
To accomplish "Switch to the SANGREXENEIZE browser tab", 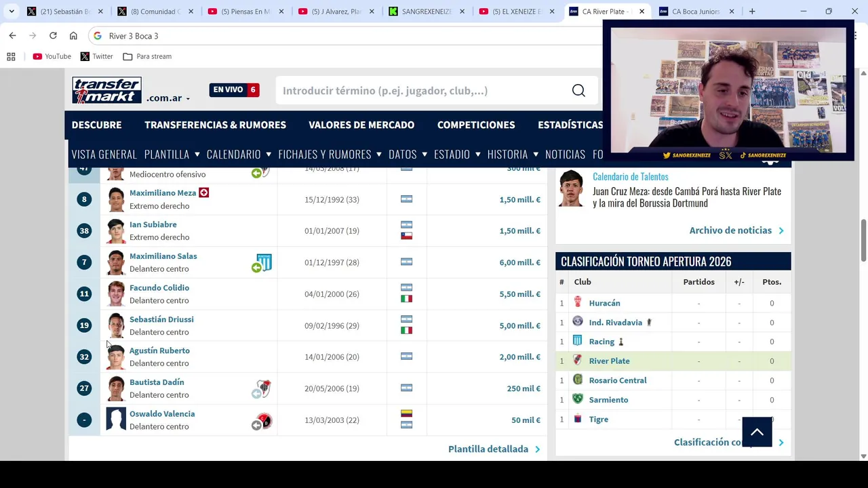I will [x=426, y=12].
